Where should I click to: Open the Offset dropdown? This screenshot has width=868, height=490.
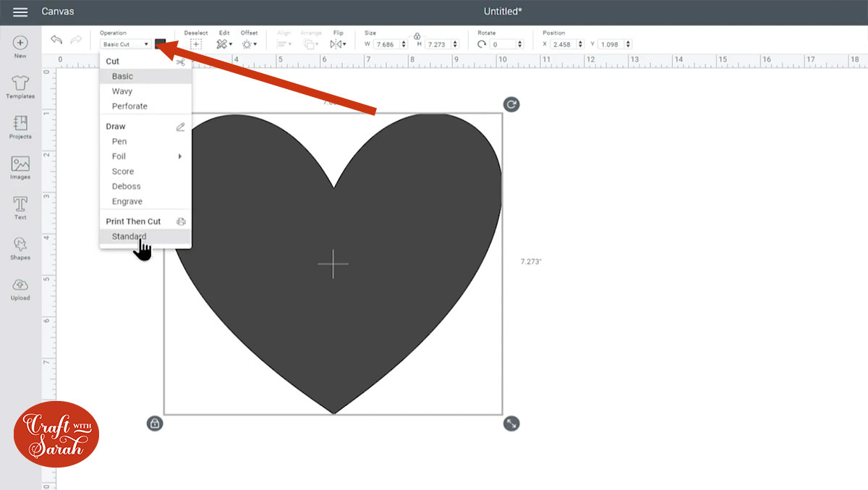pyautogui.click(x=250, y=44)
